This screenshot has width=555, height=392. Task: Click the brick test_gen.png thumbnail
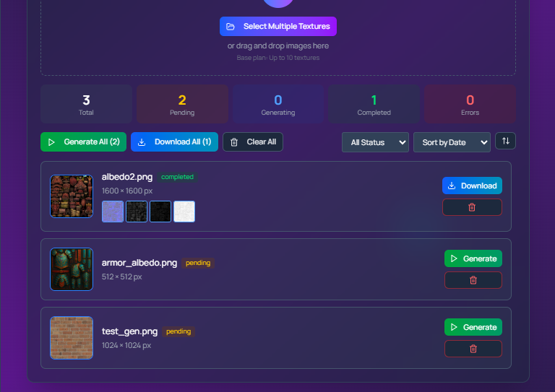coord(72,338)
